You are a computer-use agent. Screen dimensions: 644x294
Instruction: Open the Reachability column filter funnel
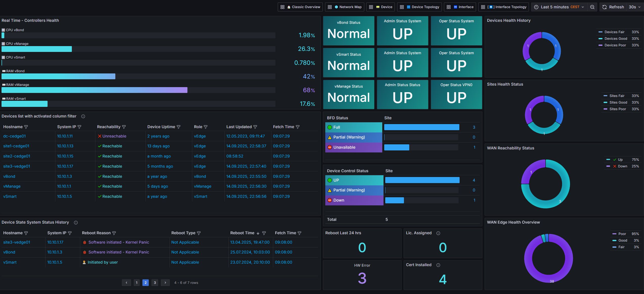point(124,127)
